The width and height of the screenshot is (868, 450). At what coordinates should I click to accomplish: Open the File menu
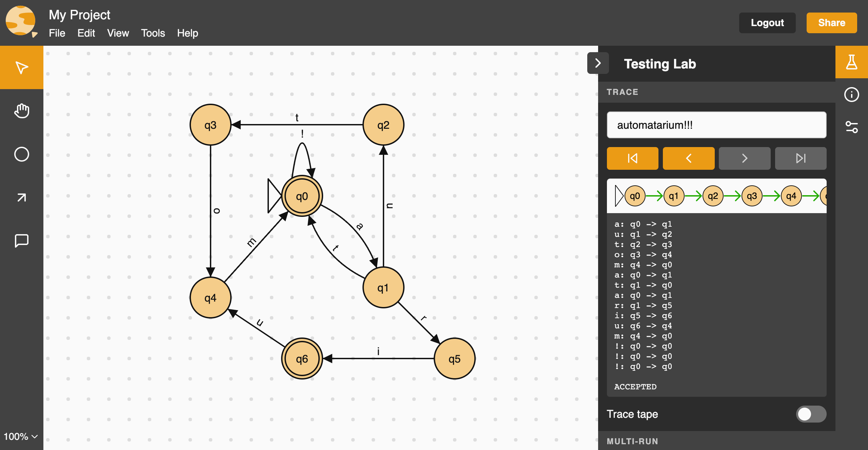pyautogui.click(x=57, y=33)
